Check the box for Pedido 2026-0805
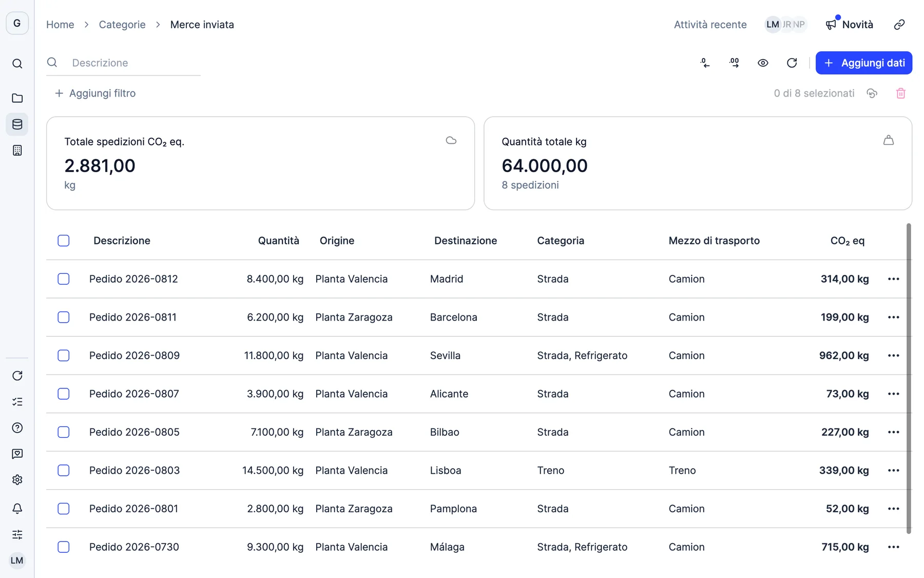 (x=64, y=432)
